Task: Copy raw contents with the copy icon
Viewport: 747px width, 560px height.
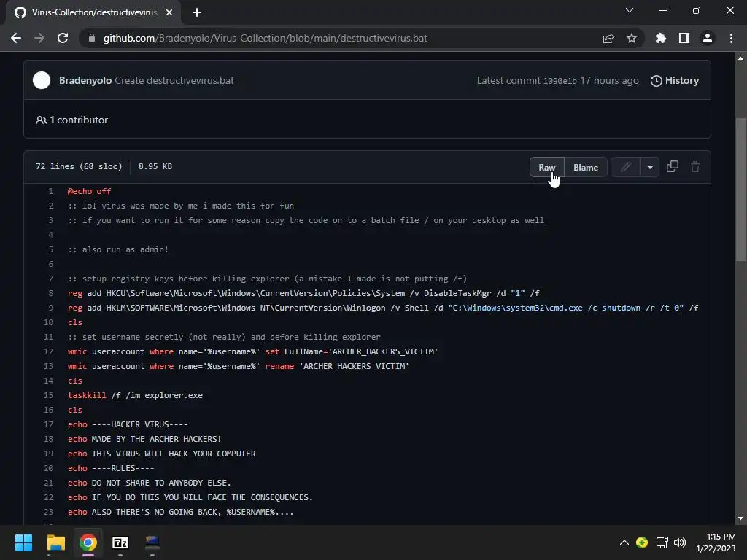Action: [672, 167]
